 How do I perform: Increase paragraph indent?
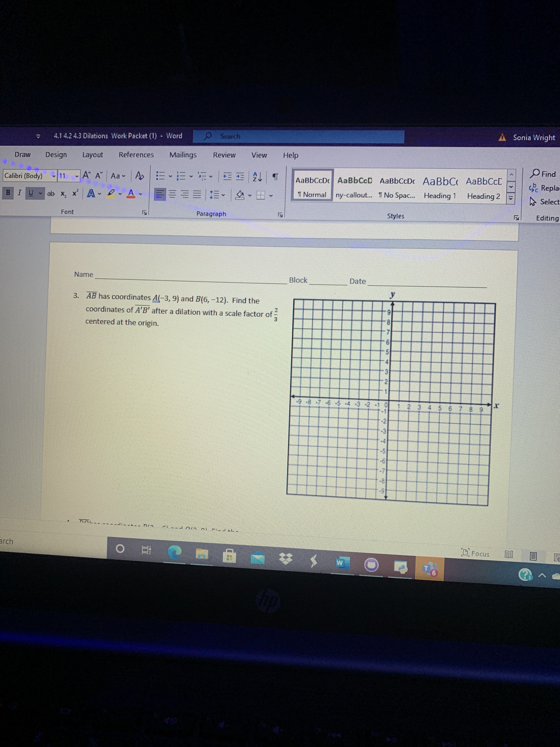240,177
